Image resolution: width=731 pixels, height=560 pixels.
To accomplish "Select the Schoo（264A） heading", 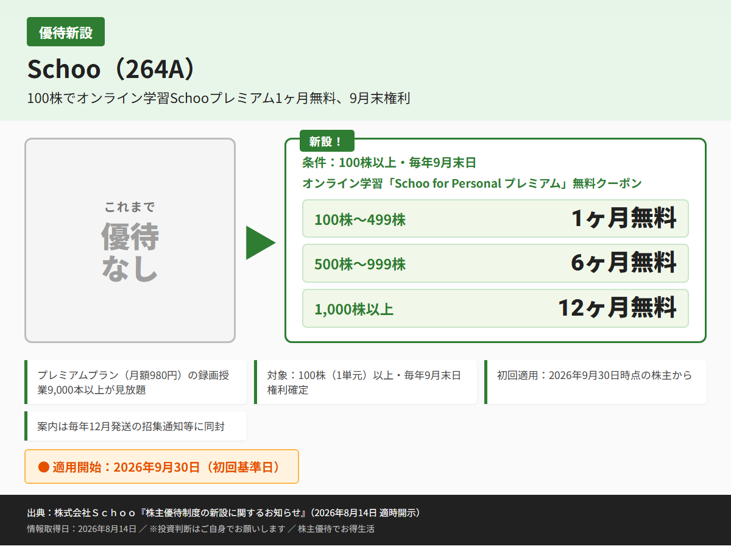I will point(114,69).
